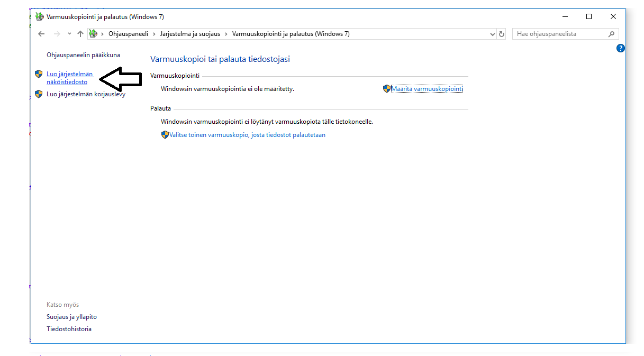Screen dimensions: 644x356
Task: Click Määritä varmuuskopiointi link
Action: (427, 89)
